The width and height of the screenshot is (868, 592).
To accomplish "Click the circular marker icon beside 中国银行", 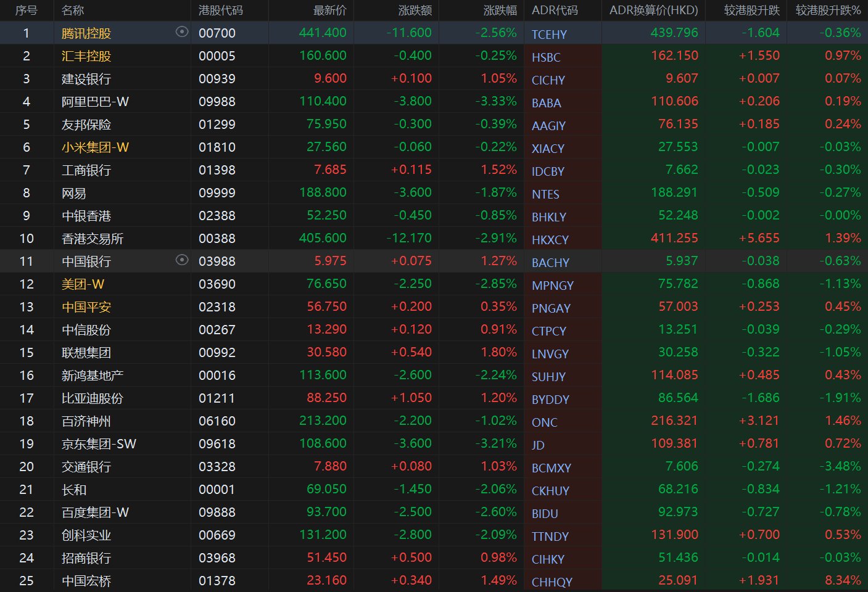I will (181, 260).
